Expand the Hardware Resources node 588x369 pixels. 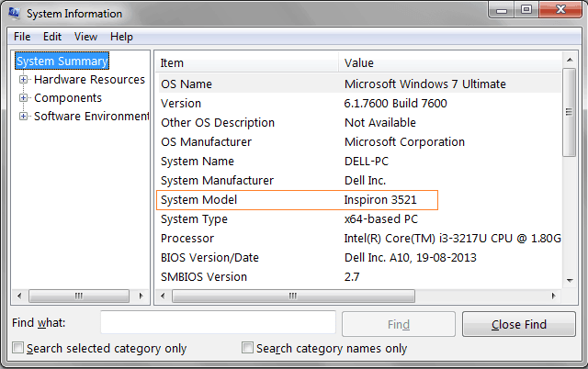click(23, 80)
